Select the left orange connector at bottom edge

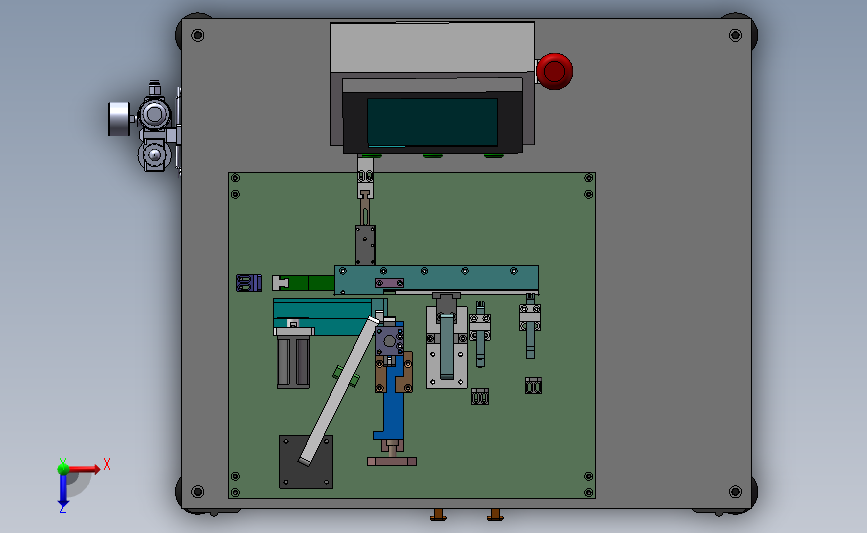point(438,515)
